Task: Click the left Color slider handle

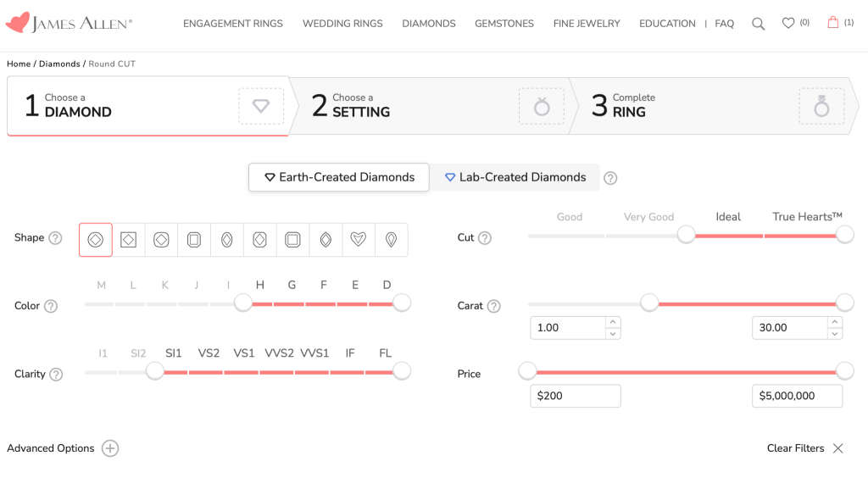Action: point(243,303)
